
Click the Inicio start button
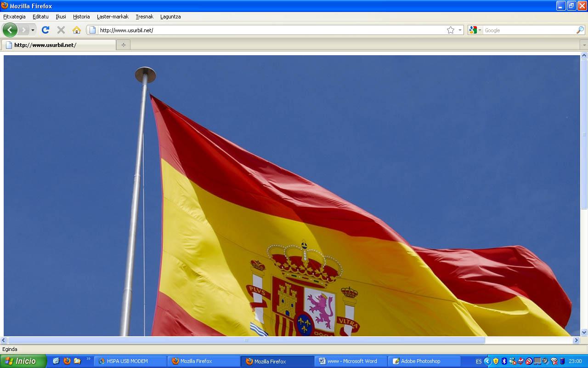23,361
